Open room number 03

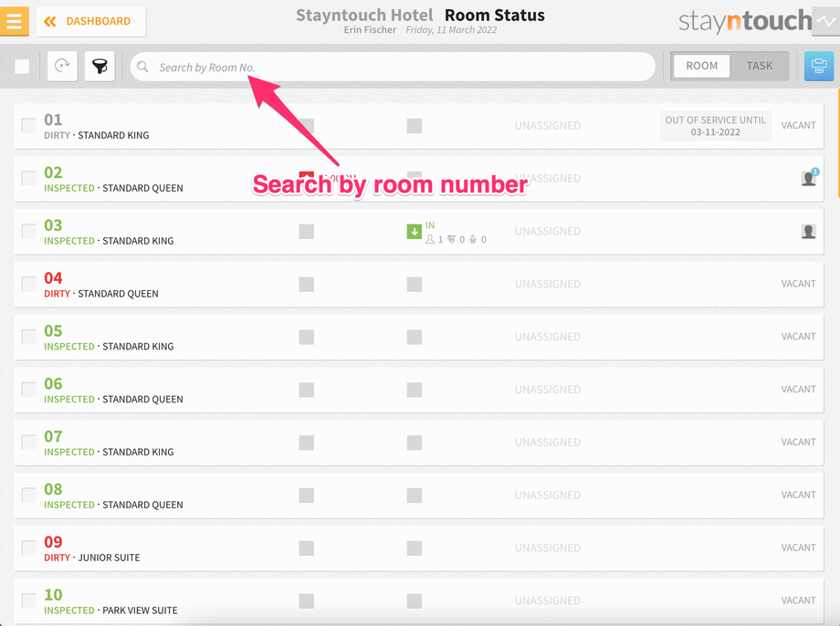53,224
